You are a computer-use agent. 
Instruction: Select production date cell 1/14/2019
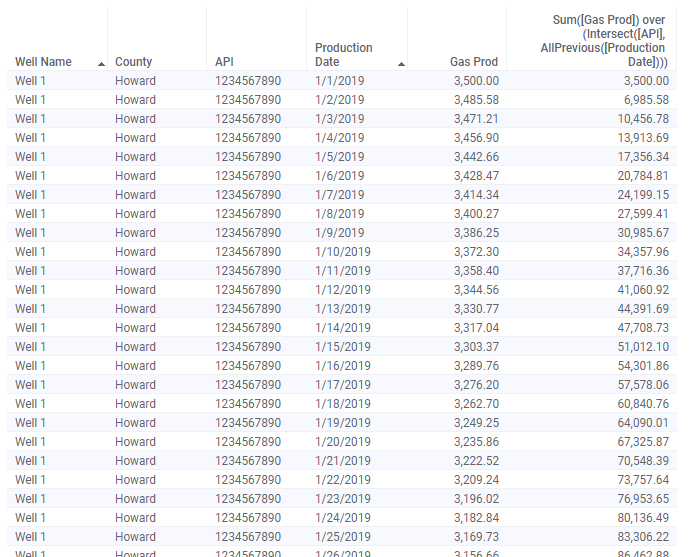[343, 327]
